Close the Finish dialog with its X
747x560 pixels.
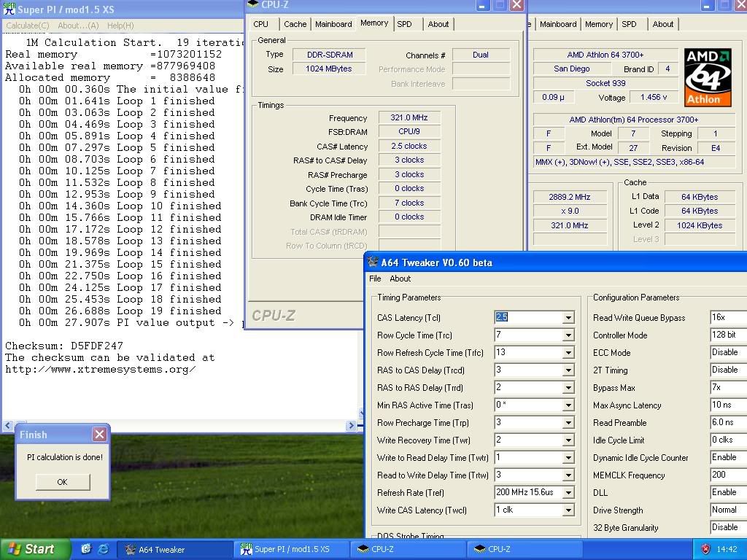(x=99, y=434)
